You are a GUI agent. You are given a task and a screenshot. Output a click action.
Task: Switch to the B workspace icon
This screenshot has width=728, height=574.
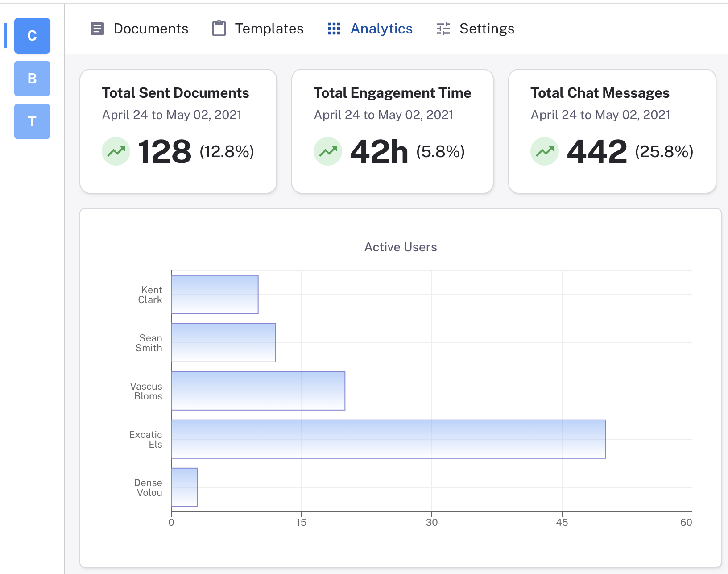coord(32,79)
